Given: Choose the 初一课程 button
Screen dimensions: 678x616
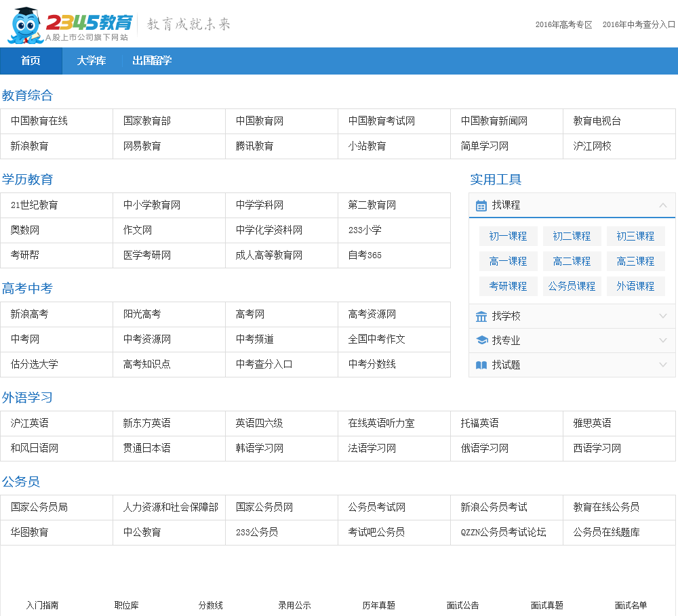Looking at the screenshot, I should point(508,237).
